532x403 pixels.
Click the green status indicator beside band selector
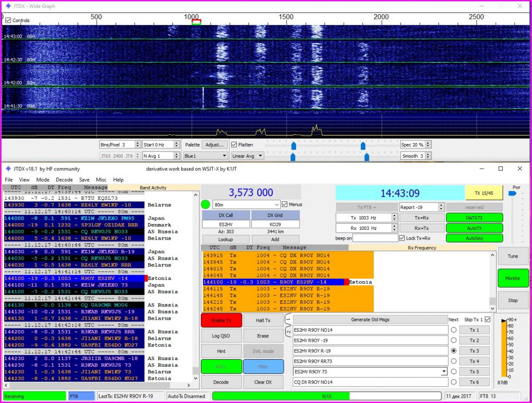(x=206, y=205)
